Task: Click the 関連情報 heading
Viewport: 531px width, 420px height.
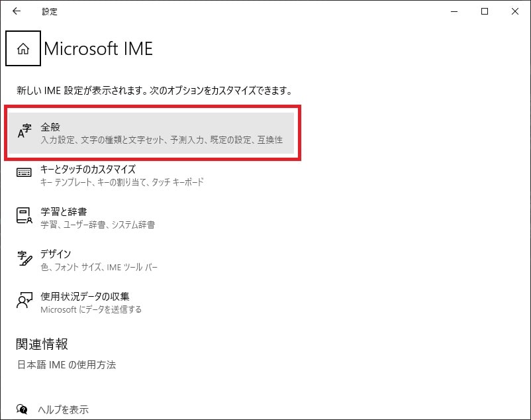Action: point(42,344)
